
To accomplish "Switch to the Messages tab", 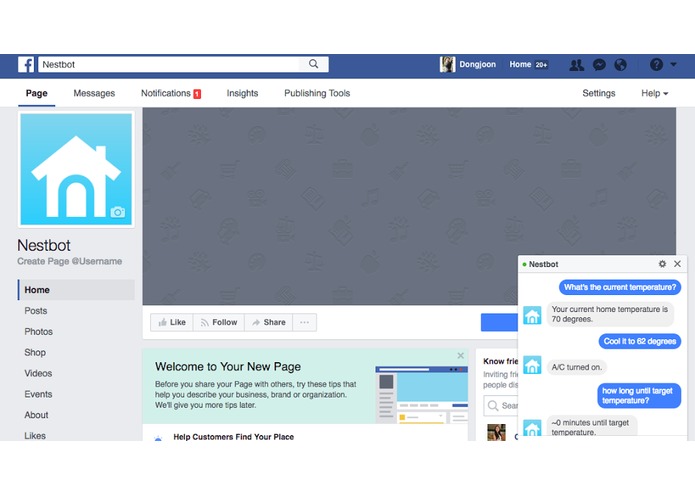I will point(94,93).
